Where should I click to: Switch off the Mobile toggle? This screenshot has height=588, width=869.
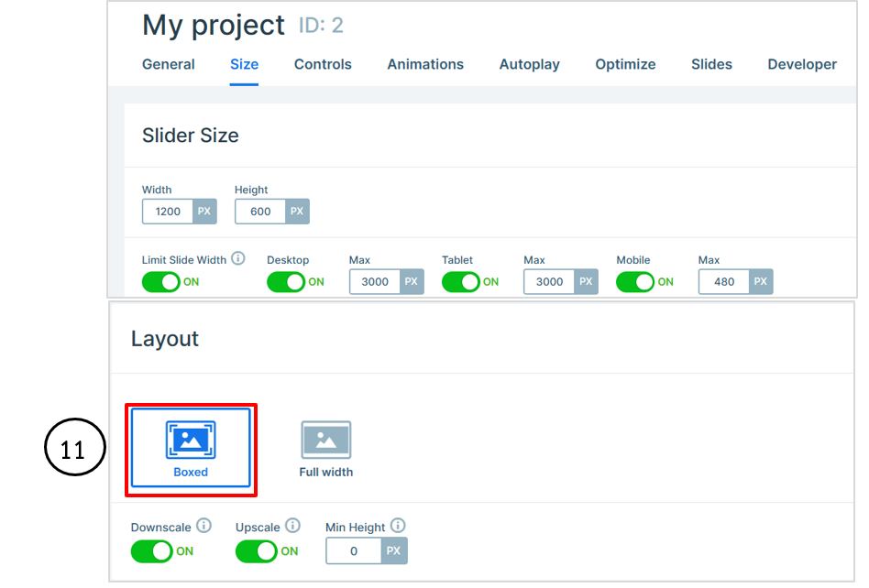(635, 282)
